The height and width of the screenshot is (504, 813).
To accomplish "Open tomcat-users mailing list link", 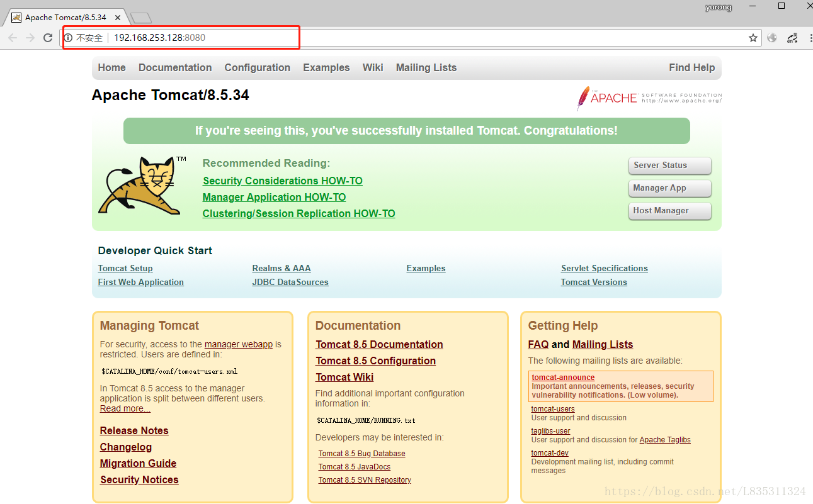I will pos(553,409).
